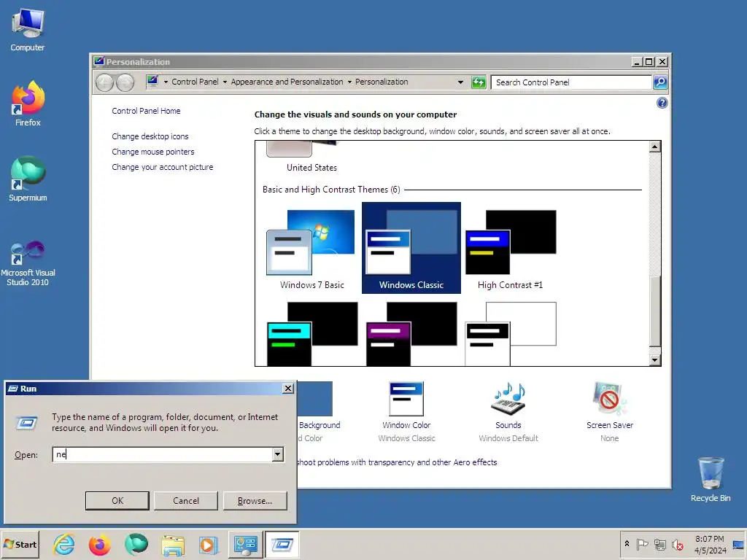
Task: Open the Recycle Bin
Action: pyautogui.click(x=711, y=480)
